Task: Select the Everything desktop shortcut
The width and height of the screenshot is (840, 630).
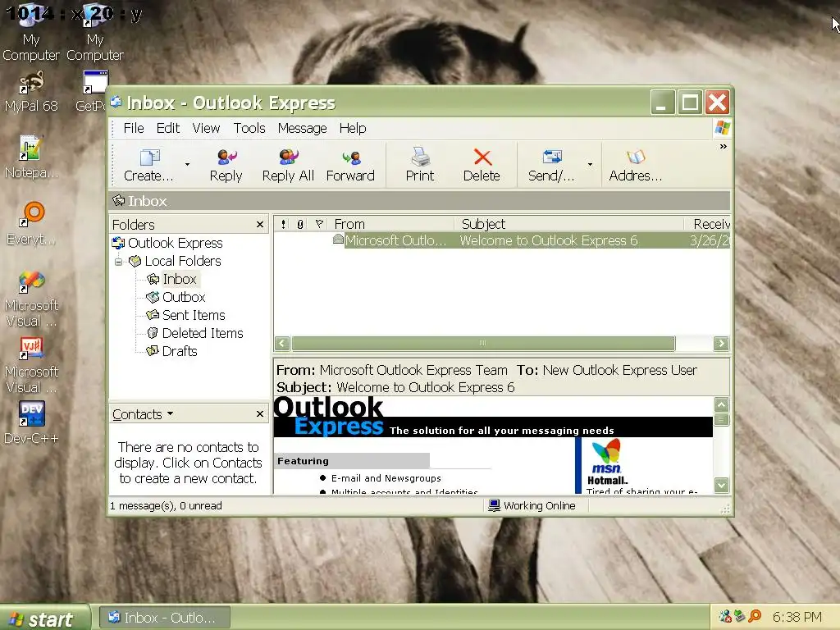Action: (31, 223)
